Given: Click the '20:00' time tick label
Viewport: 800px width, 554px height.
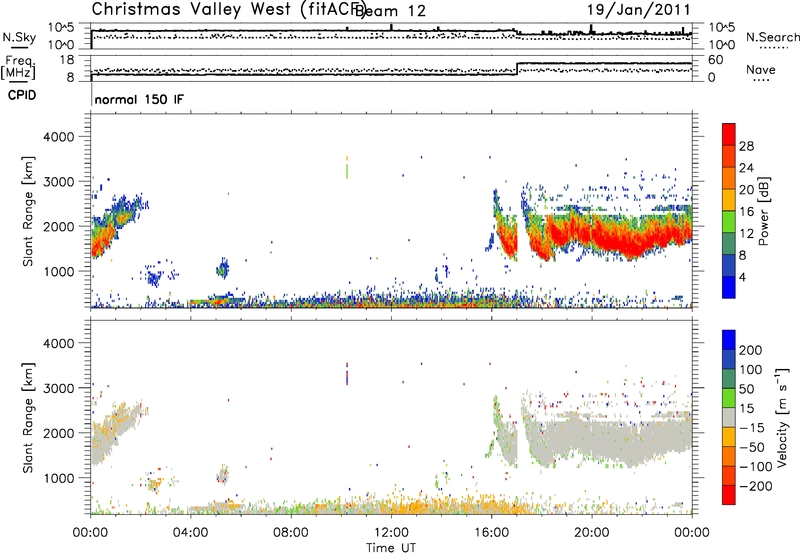Looking at the screenshot, I should click(591, 533).
